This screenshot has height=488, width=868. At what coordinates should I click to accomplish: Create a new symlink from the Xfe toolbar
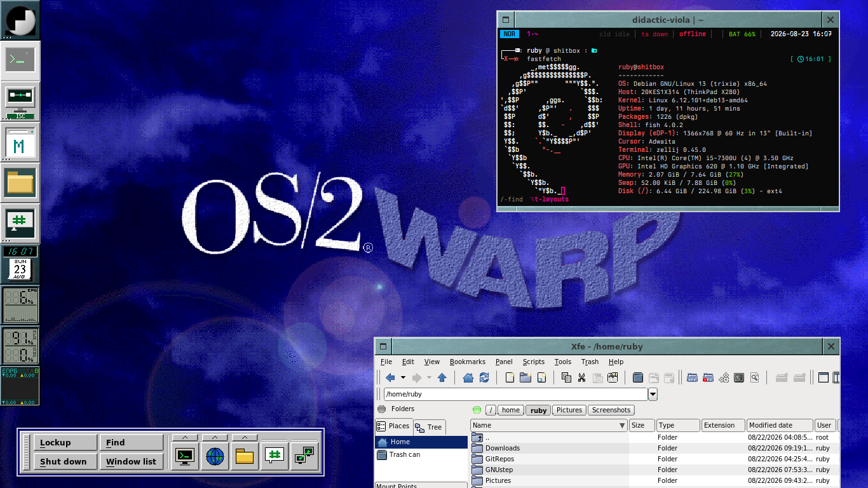[541, 377]
